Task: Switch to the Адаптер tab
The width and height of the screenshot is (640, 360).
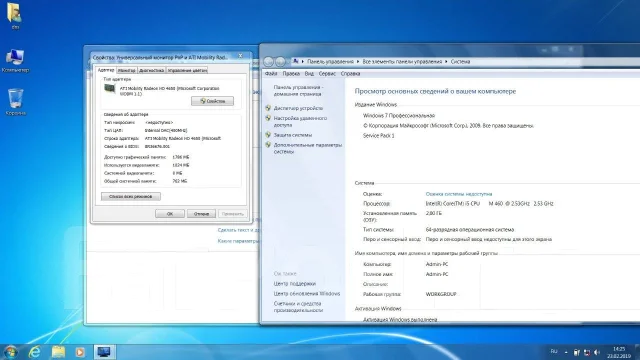Action: [x=106, y=70]
